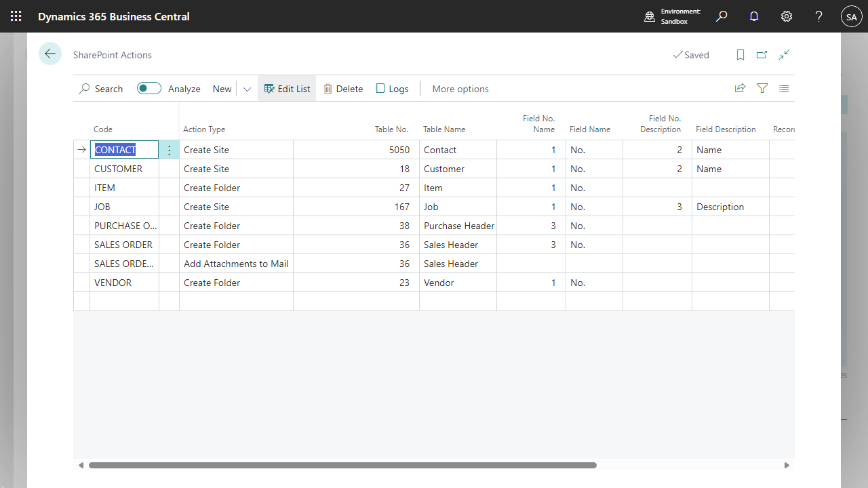Open the environment Sandbox indicator
The image size is (868, 488).
pyautogui.click(x=673, y=16)
